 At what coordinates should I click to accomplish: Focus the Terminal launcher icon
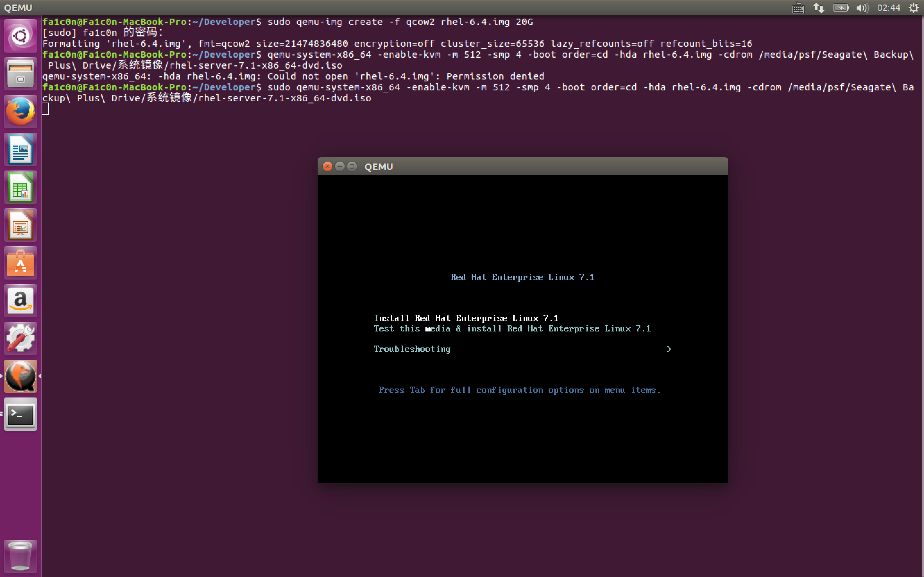click(x=20, y=414)
